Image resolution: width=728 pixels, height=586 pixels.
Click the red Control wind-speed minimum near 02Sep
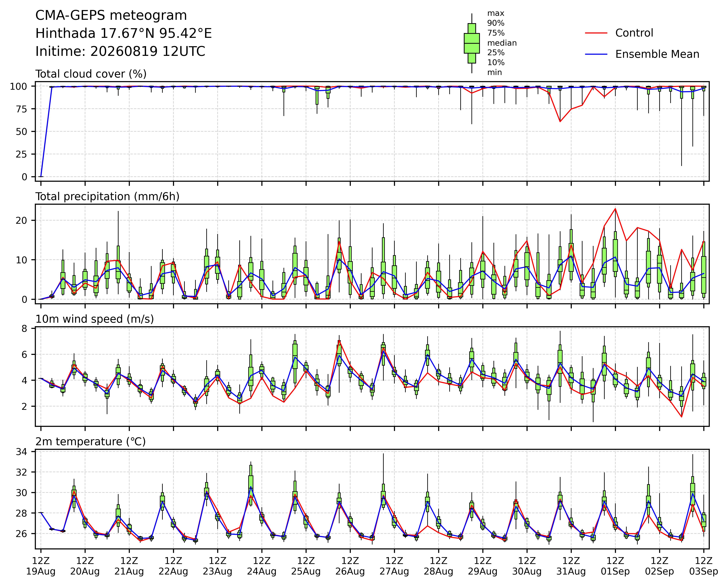(x=681, y=417)
